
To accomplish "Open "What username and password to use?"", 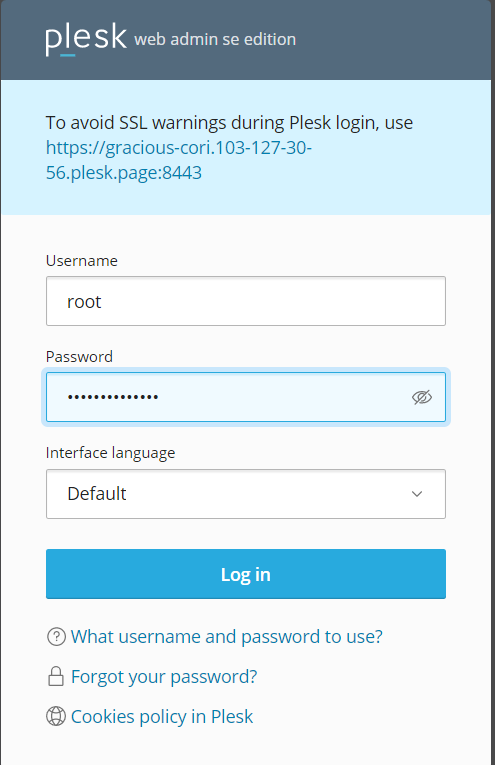I will (227, 637).
